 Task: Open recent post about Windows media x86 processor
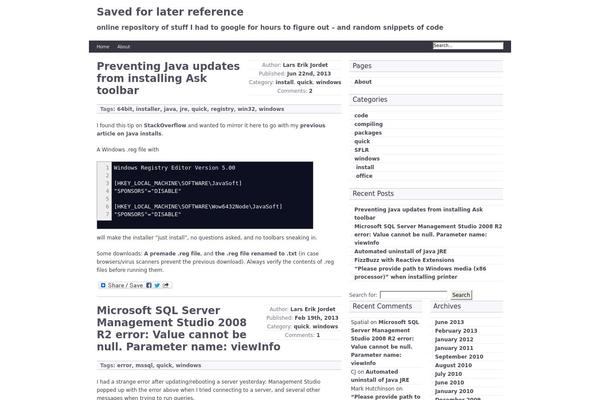point(420,273)
